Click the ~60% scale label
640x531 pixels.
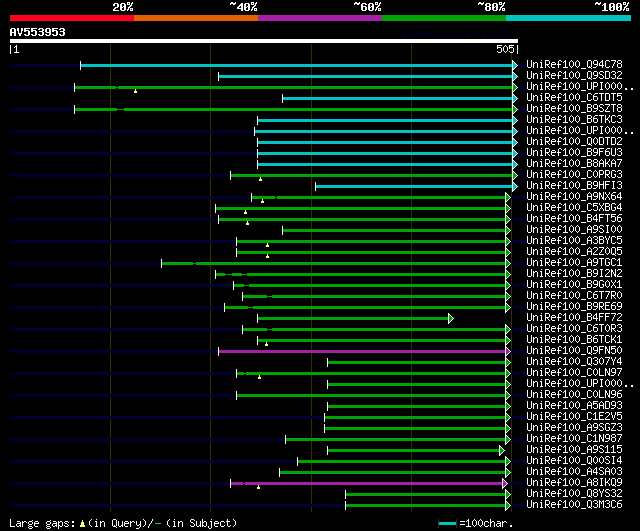(367, 7)
